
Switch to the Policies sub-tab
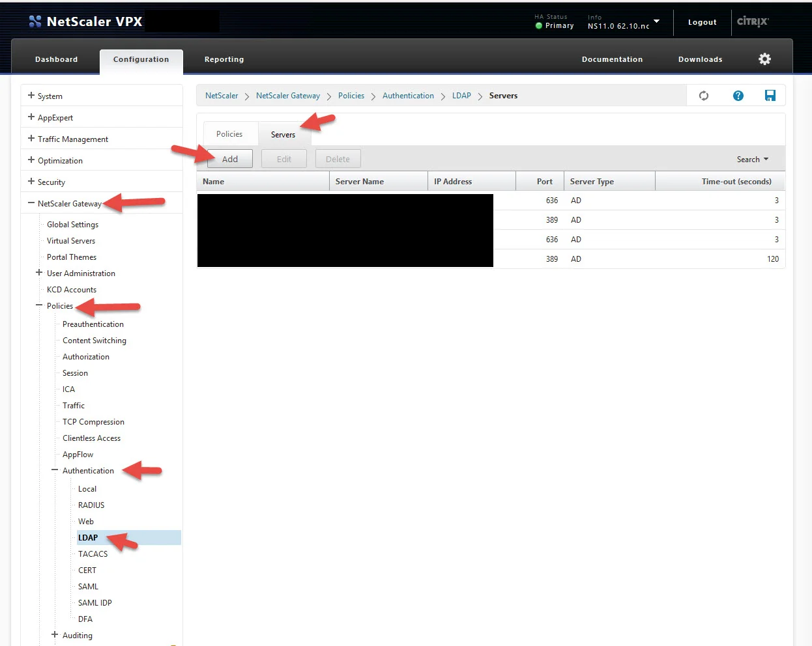[229, 134]
